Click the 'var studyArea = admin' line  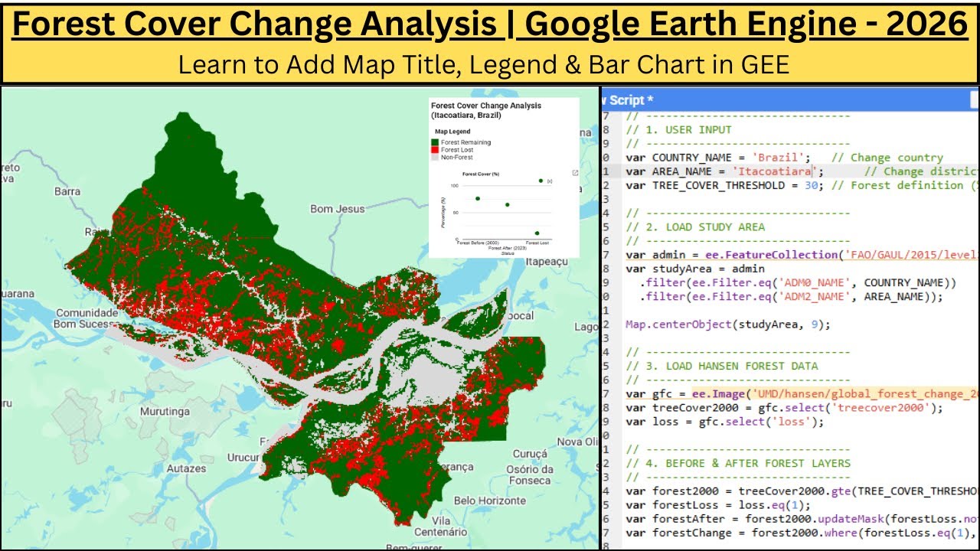[x=694, y=269]
